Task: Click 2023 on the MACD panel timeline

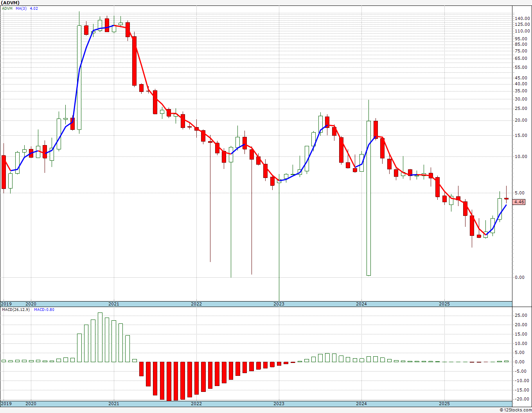Action: click(x=279, y=404)
